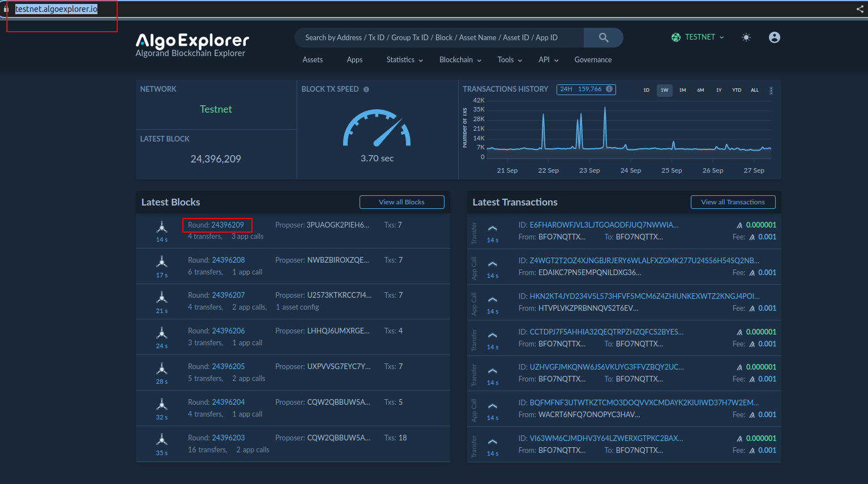Click the Block TX Speed info icon

click(x=366, y=89)
